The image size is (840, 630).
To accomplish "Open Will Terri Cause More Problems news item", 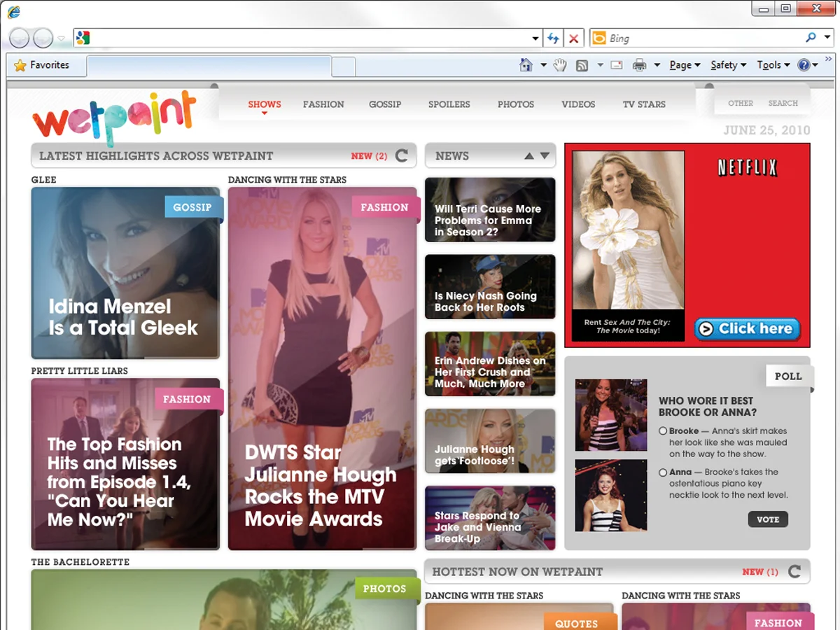I will 490,210.
